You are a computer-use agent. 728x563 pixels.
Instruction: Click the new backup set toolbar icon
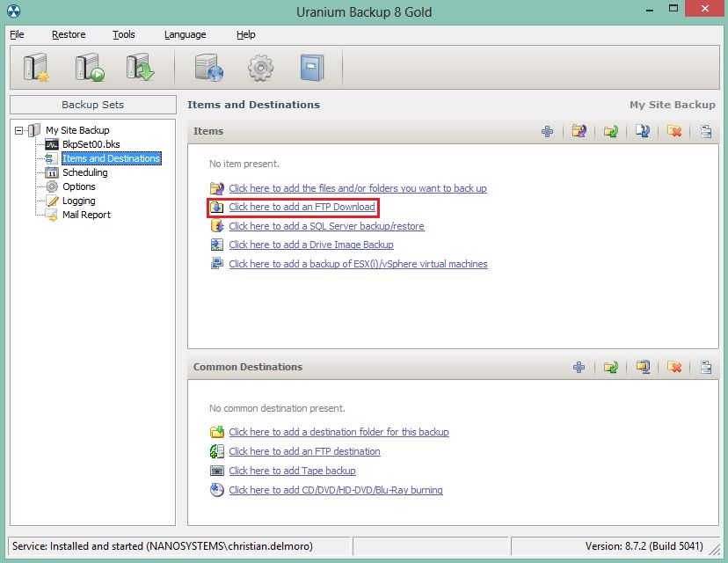click(x=36, y=68)
